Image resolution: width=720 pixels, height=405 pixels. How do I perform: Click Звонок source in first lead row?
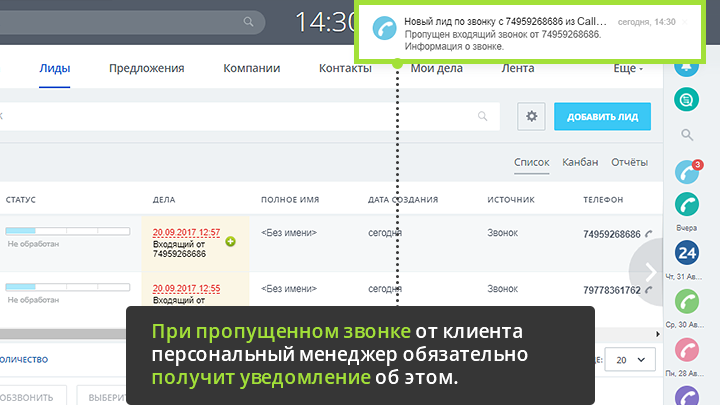[x=502, y=233]
